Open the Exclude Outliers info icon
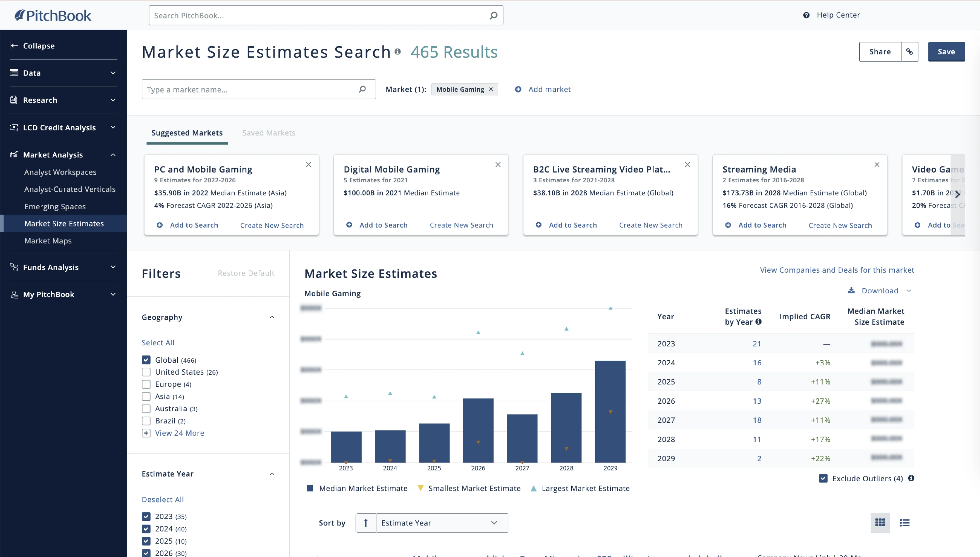The height and width of the screenshot is (557, 980). coord(911,478)
